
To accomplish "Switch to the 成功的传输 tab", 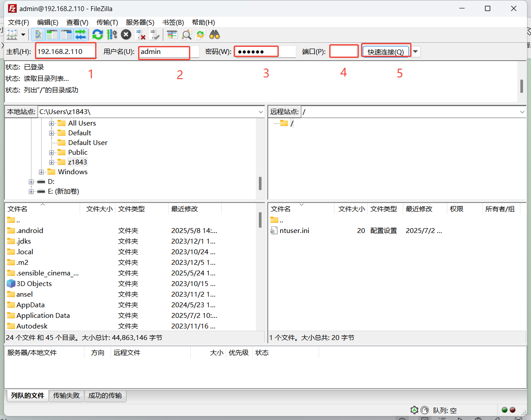I will (x=105, y=396).
